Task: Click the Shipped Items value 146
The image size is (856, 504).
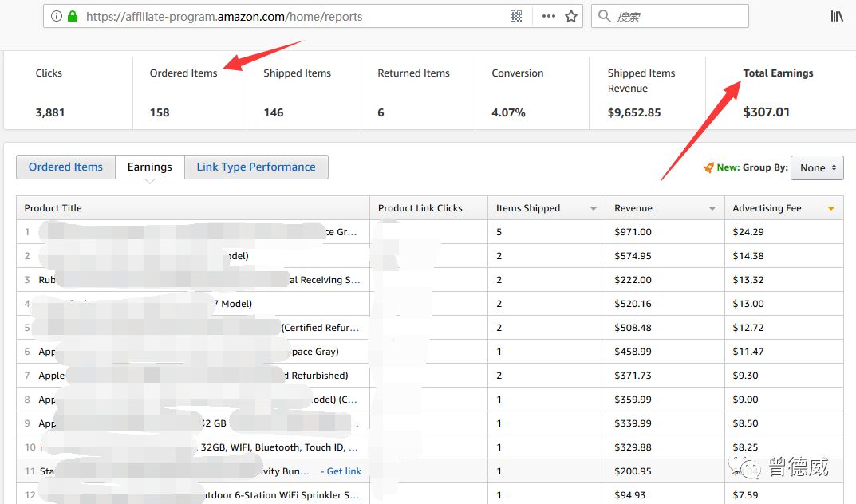Action: [274, 112]
